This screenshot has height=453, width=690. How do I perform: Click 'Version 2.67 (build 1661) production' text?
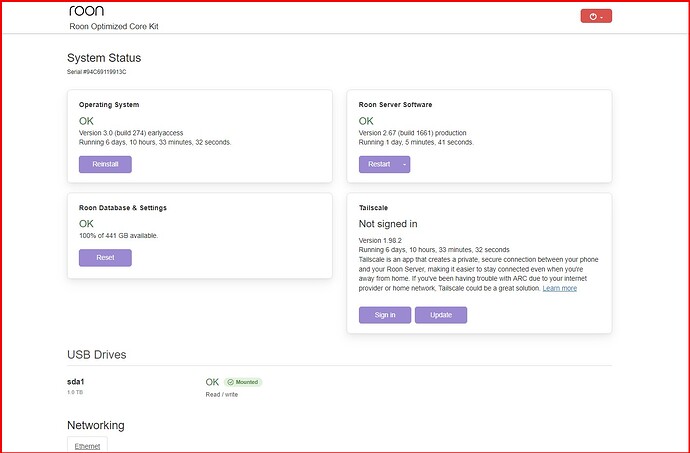412,133
